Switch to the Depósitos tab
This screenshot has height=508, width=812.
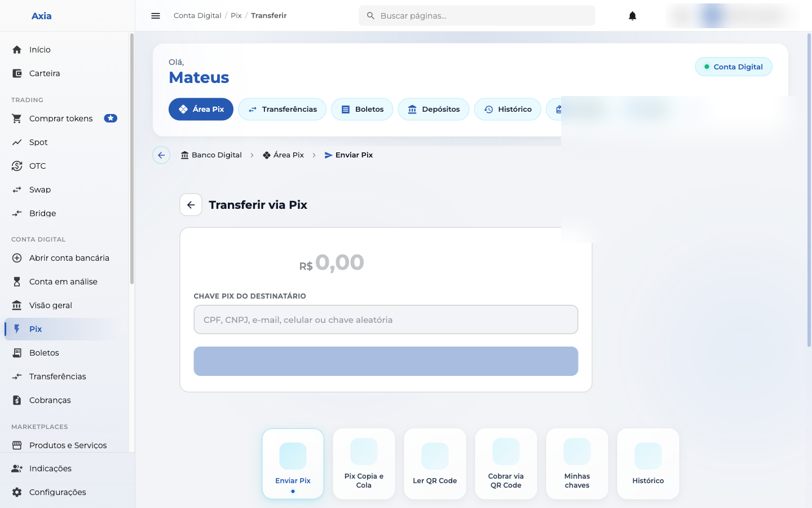434,110
